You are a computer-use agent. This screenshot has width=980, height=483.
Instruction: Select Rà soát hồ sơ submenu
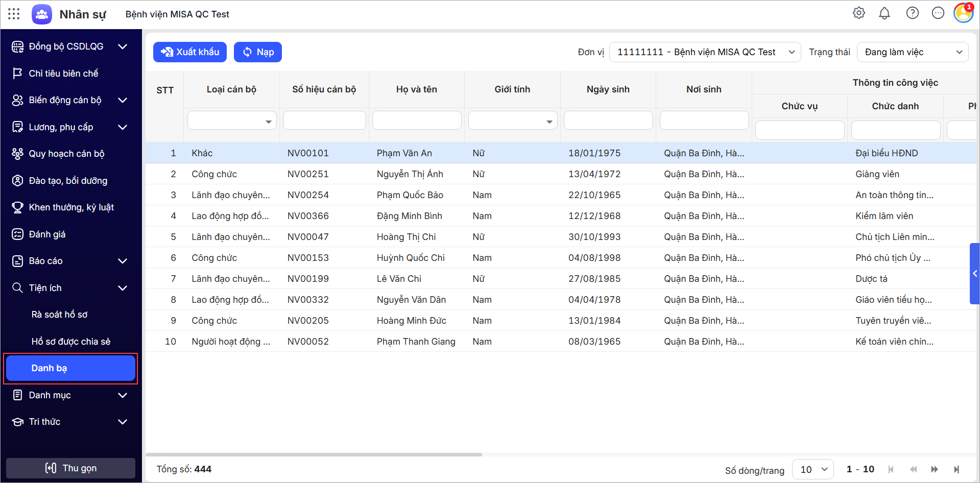pos(59,315)
